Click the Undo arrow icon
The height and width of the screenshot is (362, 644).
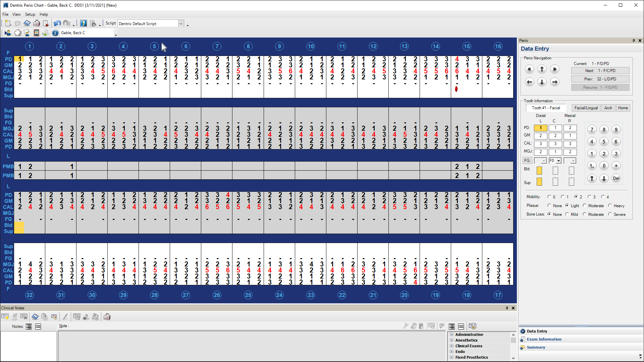click(x=57, y=23)
